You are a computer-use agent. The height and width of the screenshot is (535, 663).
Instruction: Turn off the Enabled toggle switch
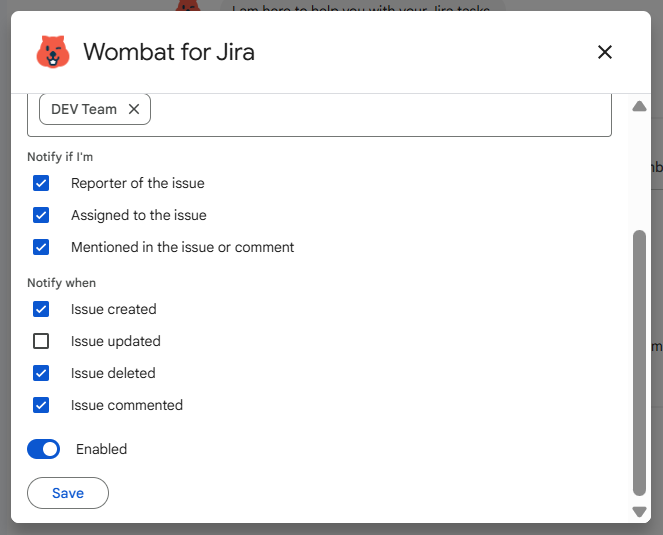(x=44, y=449)
